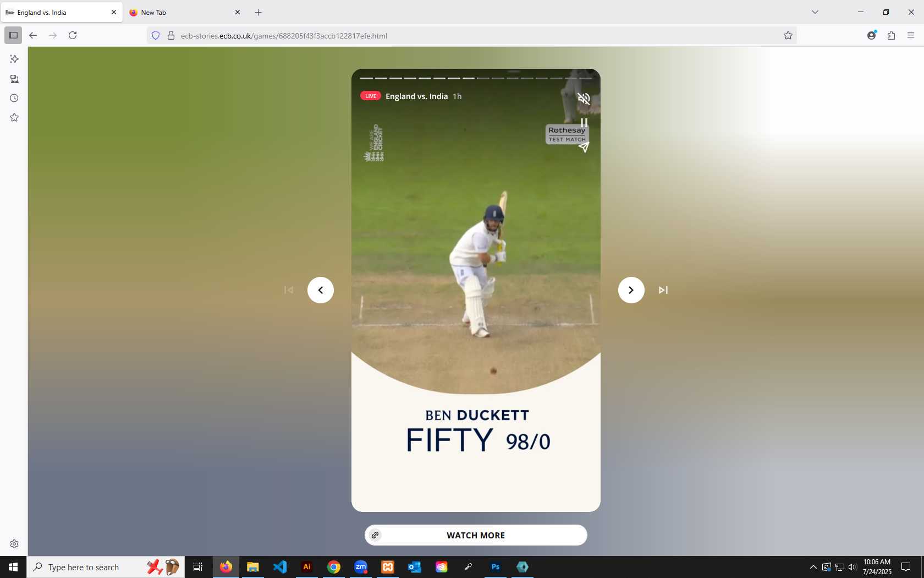Open Adobe Illustrator from the taskbar
This screenshot has height=578, width=924.
[307, 567]
